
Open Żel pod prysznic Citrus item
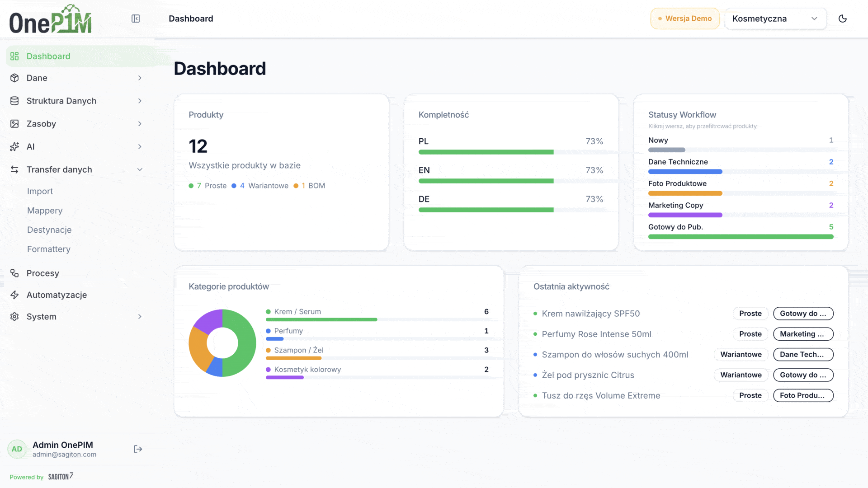[588, 375]
